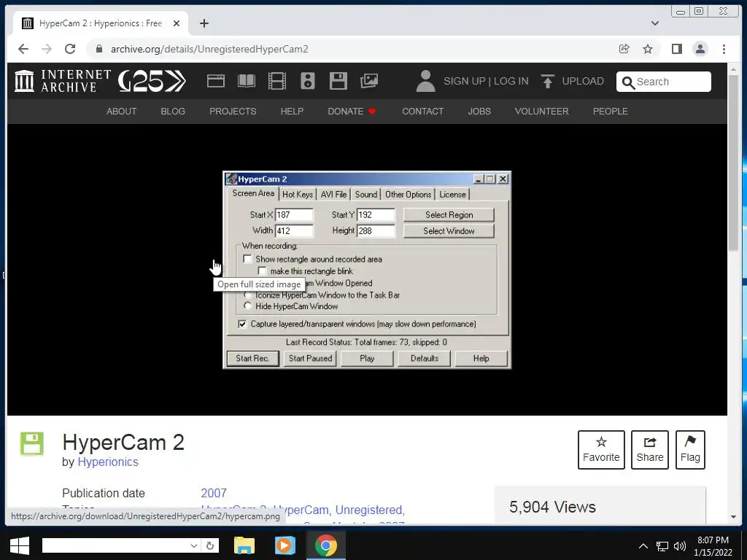Click LOG IN link
This screenshot has width=747, height=560.
511,82
